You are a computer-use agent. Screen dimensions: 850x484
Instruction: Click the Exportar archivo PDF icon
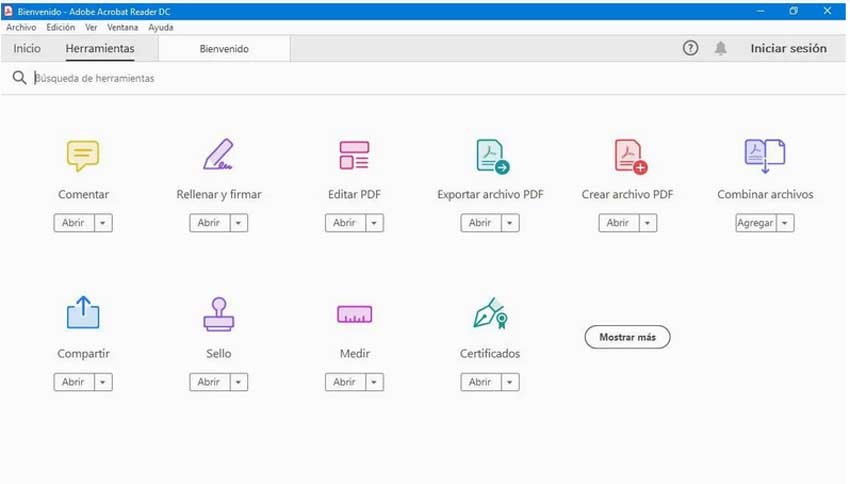[492, 156]
